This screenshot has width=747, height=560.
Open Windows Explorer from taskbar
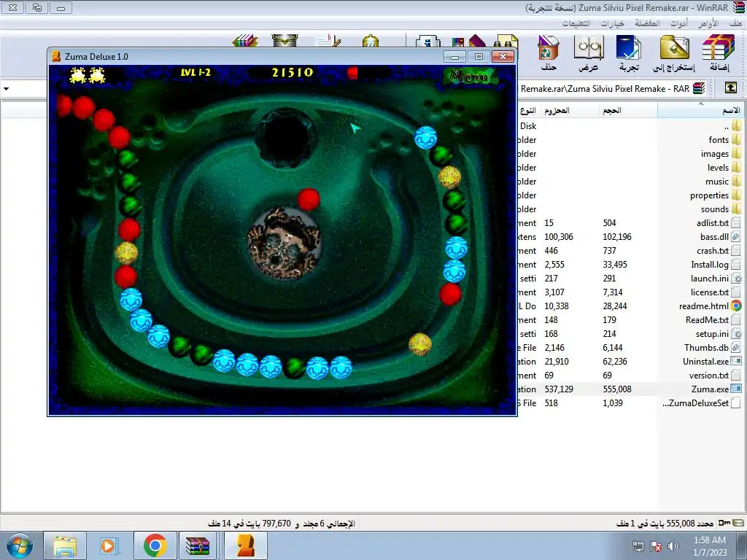[x=65, y=545]
